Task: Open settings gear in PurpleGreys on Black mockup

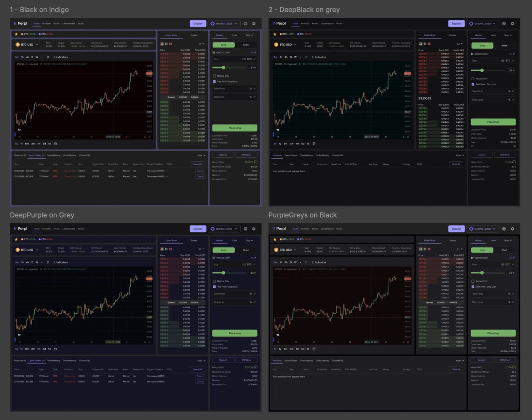Action: click(x=512, y=229)
